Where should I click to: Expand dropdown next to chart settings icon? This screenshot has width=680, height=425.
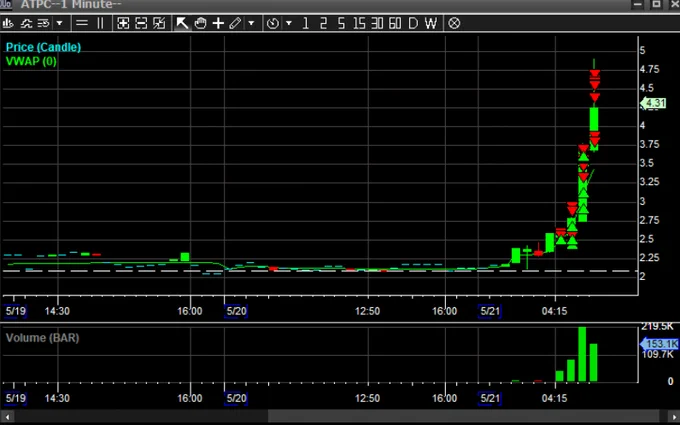(x=59, y=23)
